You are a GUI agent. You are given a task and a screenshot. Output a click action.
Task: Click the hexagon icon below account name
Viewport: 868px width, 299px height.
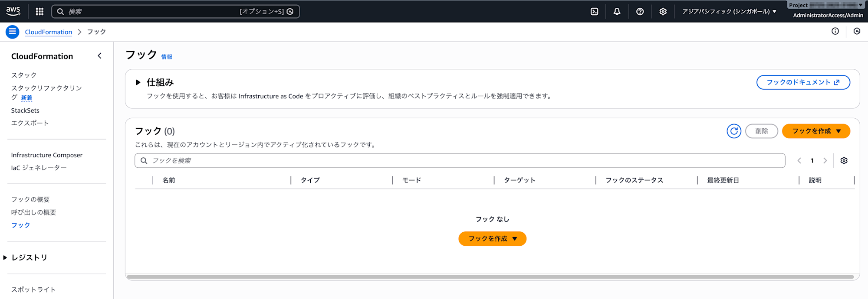857,31
